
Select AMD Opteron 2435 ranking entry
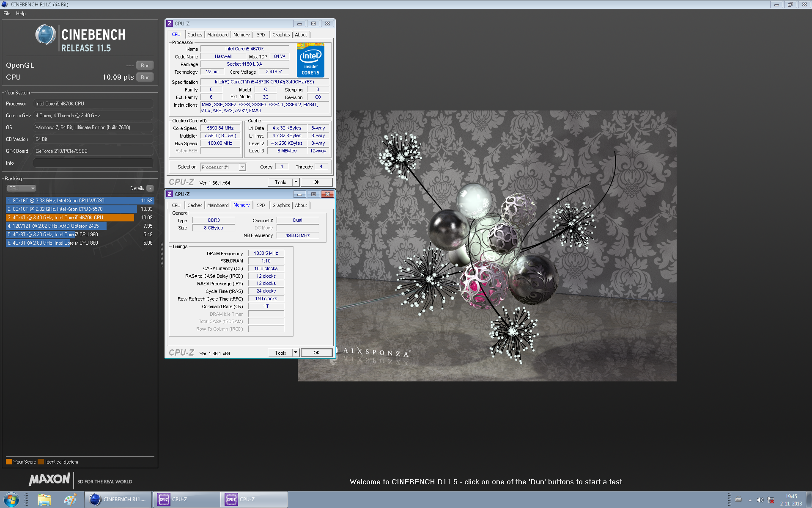pyautogui.click(x=80, y=226)
